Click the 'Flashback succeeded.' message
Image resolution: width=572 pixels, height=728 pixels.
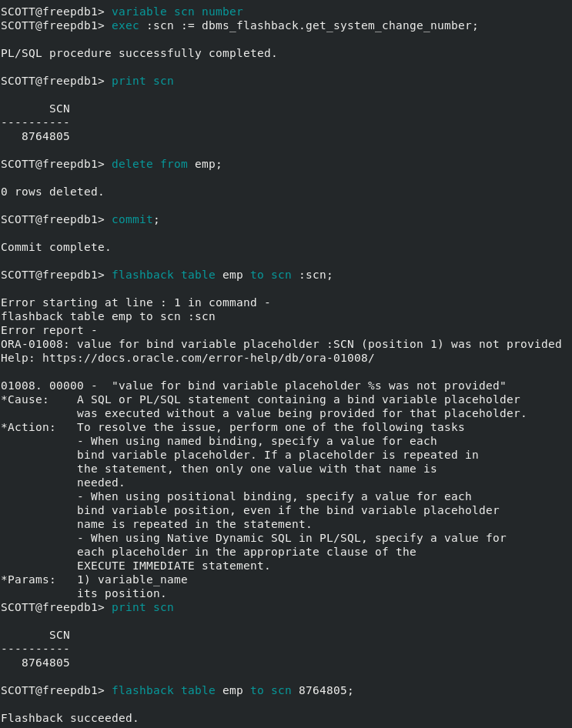pyautogui.click(x=69, y=718)
